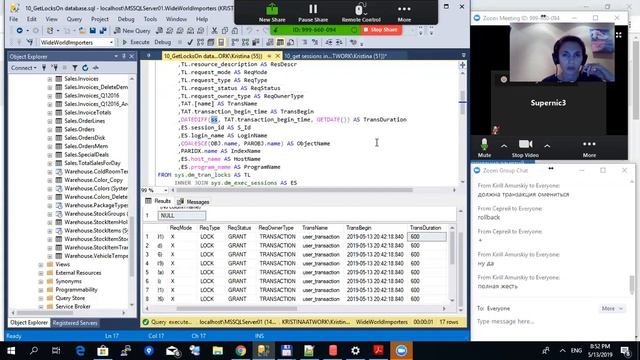The width and height of the screenshot is (640, 360).
Task: Expand the Sales.OrderLines table node
Action: [50, 121]
